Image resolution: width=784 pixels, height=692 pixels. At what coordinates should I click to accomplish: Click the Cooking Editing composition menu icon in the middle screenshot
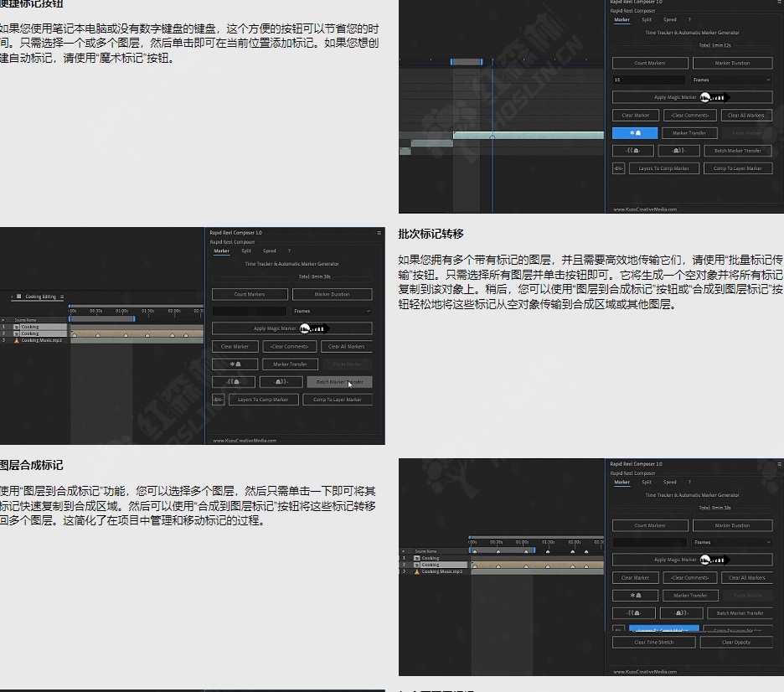click(x=62, y=297)
